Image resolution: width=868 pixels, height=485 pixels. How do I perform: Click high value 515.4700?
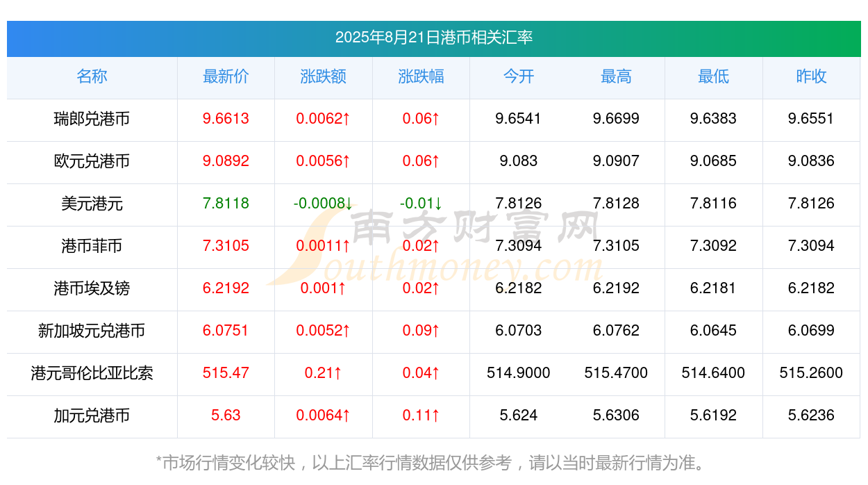(616, 373)
